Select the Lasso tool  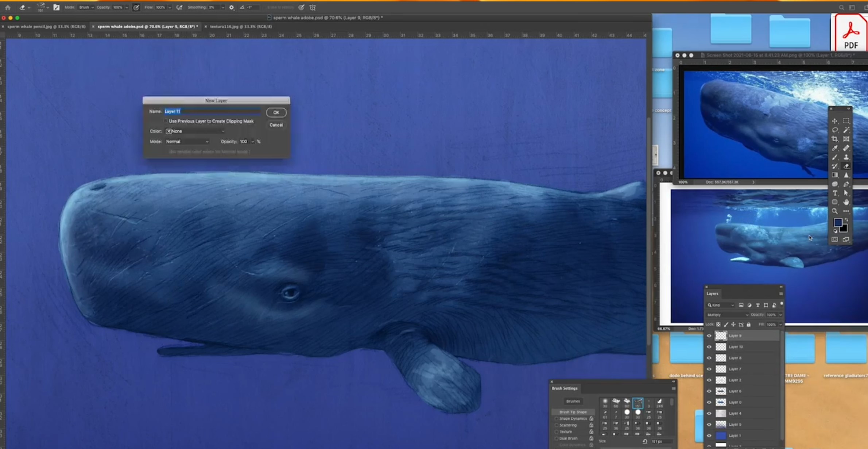coord(835,130)
